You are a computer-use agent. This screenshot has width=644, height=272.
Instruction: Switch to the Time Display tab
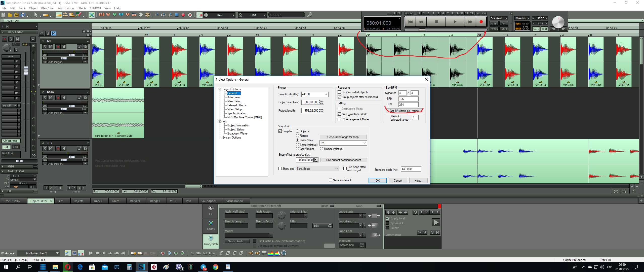[12, 201]
